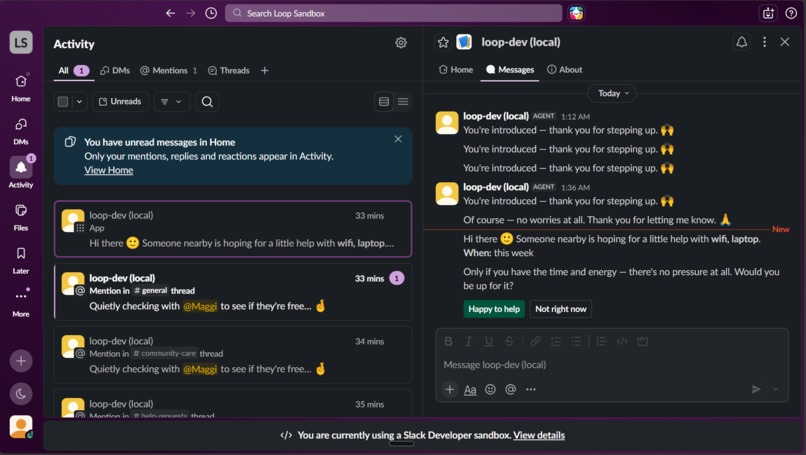Switch to the DMs activity tab
Screen dimensions: 806x455
[115, 70]
